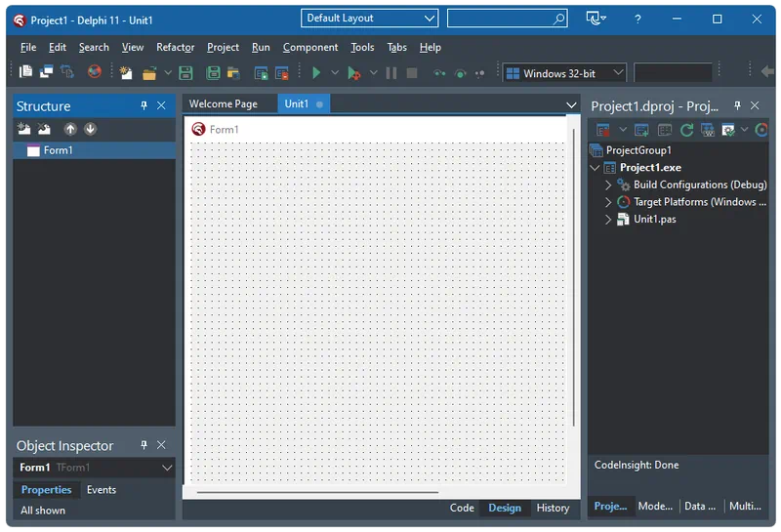Click the Remove File from Project icon
The height and width of the screenshot is (532, 781).
[x=282, y=73]
